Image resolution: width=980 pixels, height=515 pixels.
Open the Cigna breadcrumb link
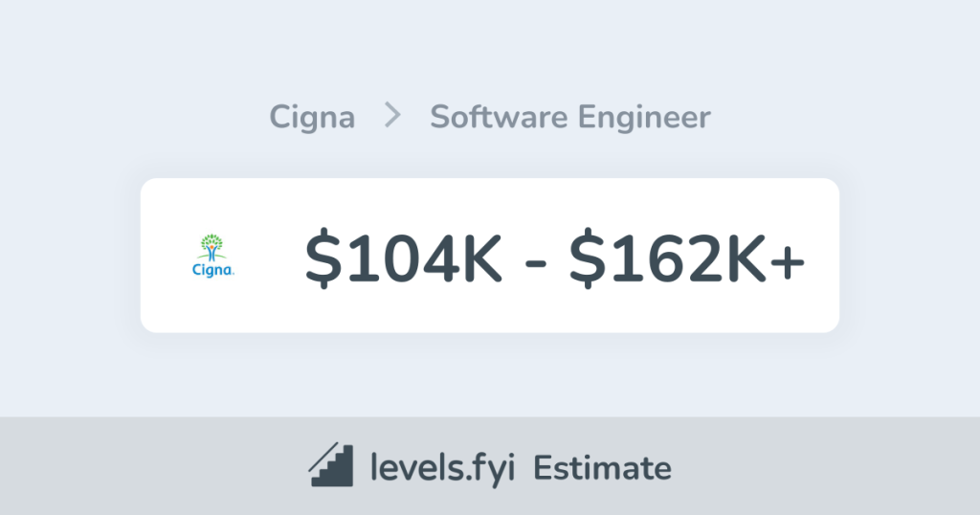pos(312,118)
